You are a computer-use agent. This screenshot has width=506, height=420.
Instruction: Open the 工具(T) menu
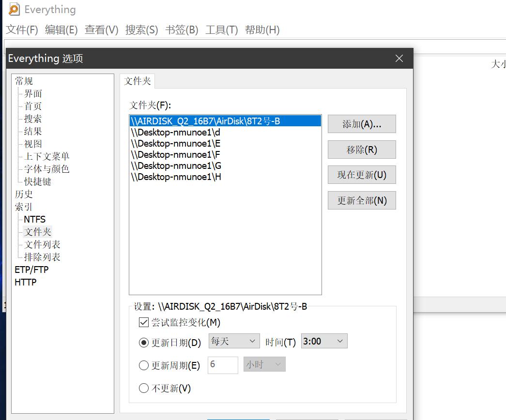222,30
